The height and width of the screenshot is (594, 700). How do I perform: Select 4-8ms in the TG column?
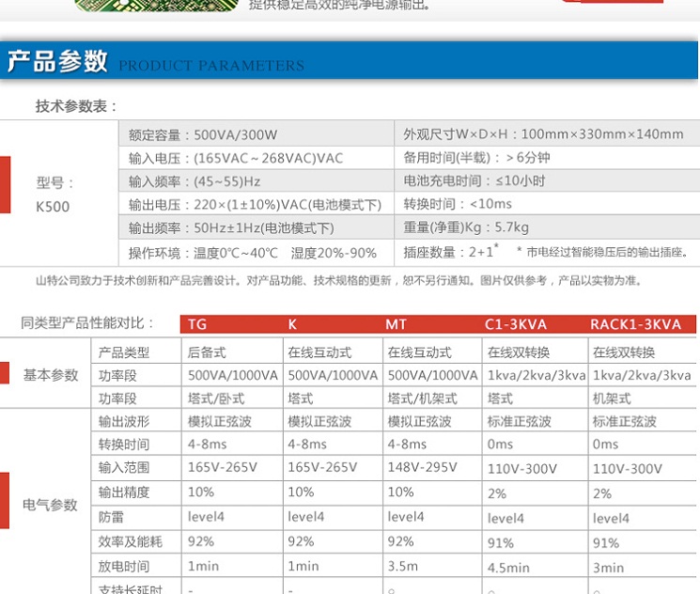(207, 445)
